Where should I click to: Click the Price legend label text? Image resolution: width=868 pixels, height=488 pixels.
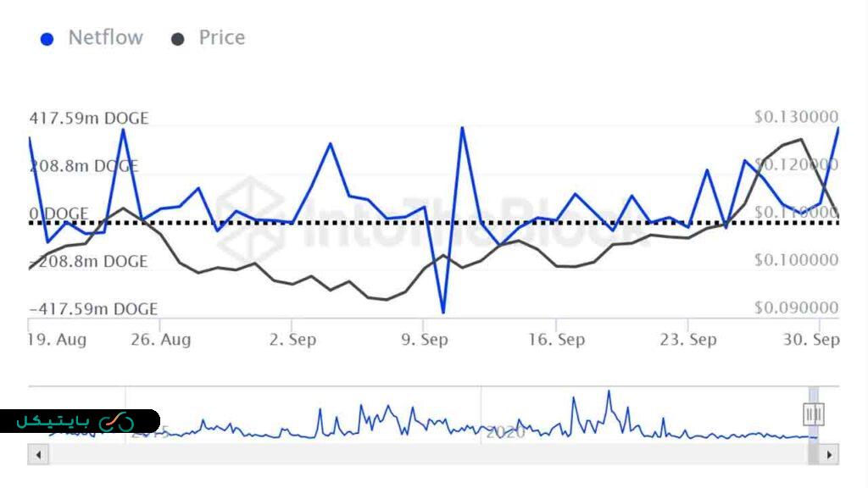click(x=221, y=38)
